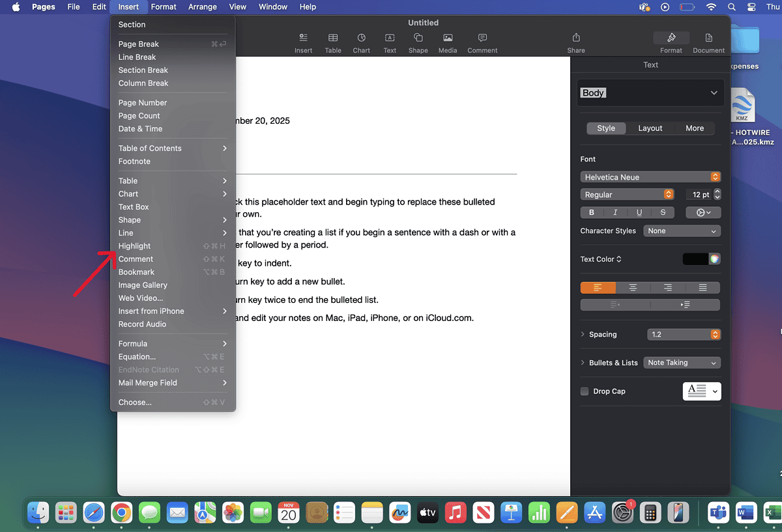
Task: Open Calculator from the Dock
Action: (x=651, y=513)
